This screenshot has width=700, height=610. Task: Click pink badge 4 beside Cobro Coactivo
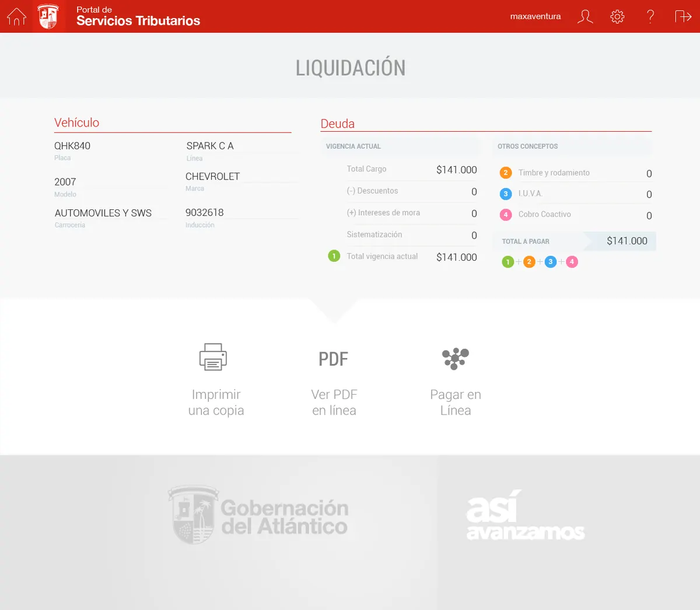[x=506, y=215]
